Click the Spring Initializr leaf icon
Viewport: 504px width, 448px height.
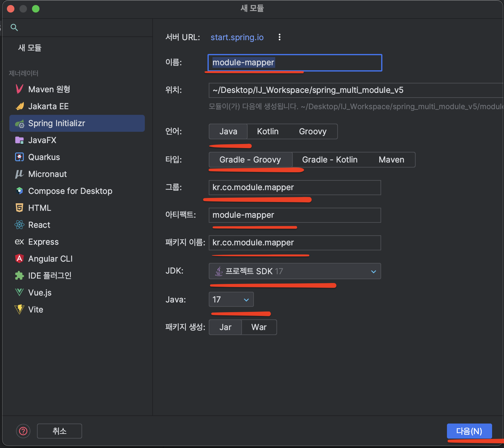19,123
